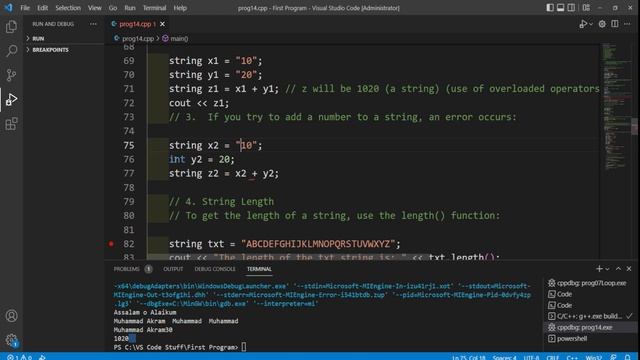
Task: Click Spaces: 4 indentation in status bar
Action: [x=504, y=358]
